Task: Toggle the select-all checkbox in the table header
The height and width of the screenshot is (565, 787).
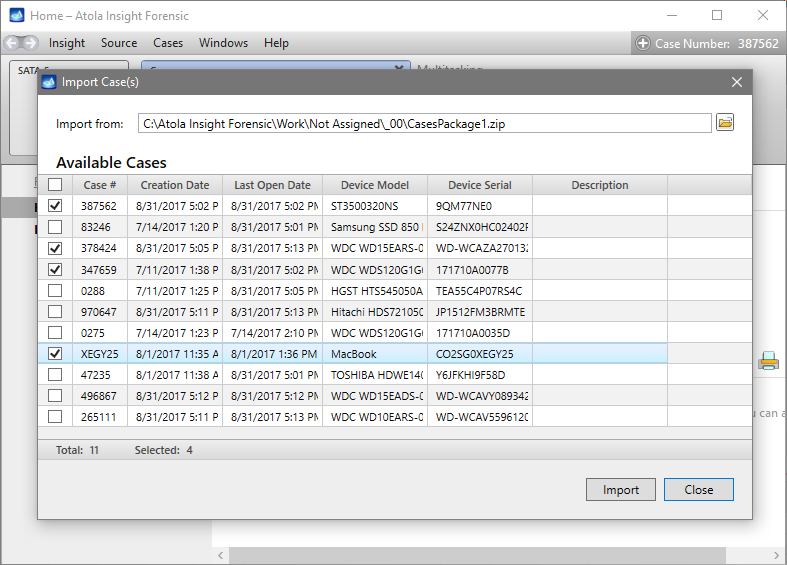Action: pos(55,185)
